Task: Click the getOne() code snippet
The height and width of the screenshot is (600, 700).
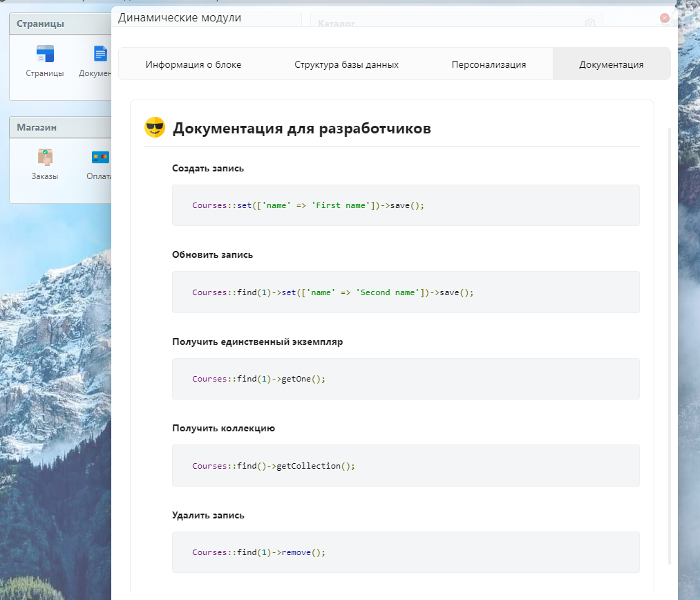Action: point(406,379)
